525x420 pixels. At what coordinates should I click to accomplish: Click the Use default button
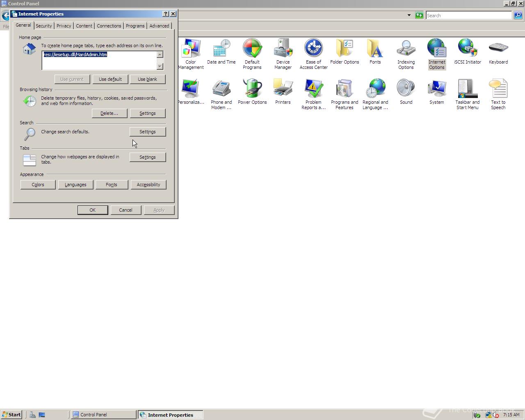coord(110,79)
